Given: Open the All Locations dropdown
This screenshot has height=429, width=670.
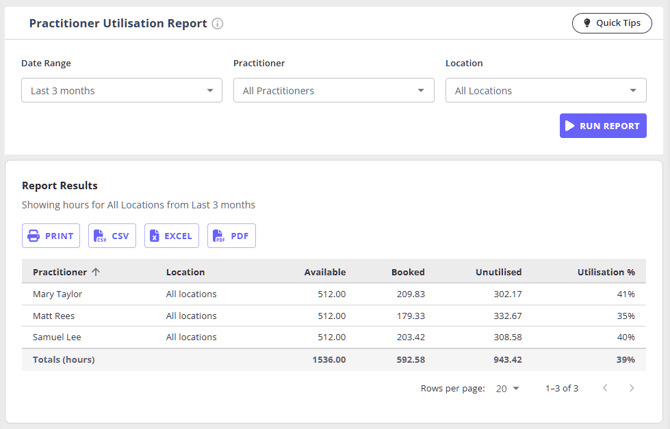Looking at the screenshot, I should coord(546,90).
